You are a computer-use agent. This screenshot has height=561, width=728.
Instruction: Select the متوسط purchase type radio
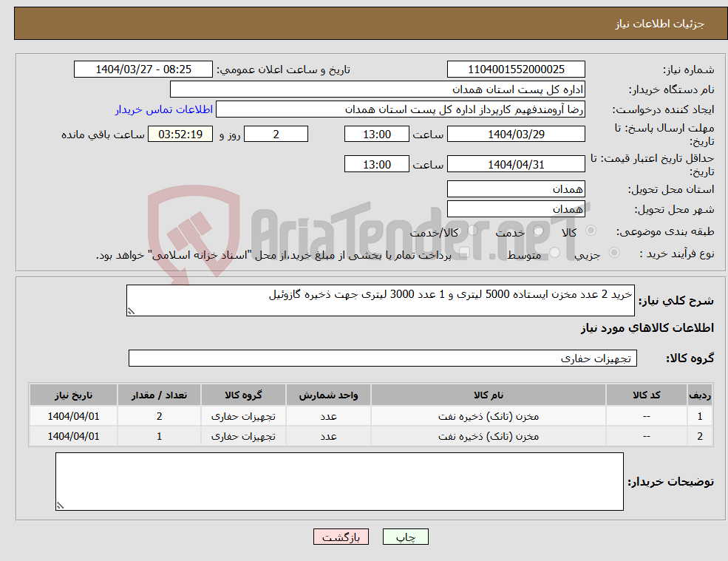[x=554, y=253]
